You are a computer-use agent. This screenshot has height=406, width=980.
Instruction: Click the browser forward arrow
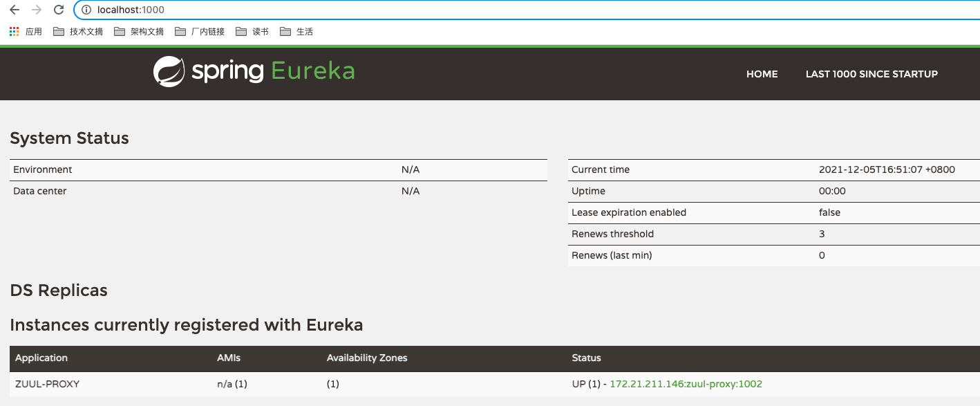(x=37, y=10)
